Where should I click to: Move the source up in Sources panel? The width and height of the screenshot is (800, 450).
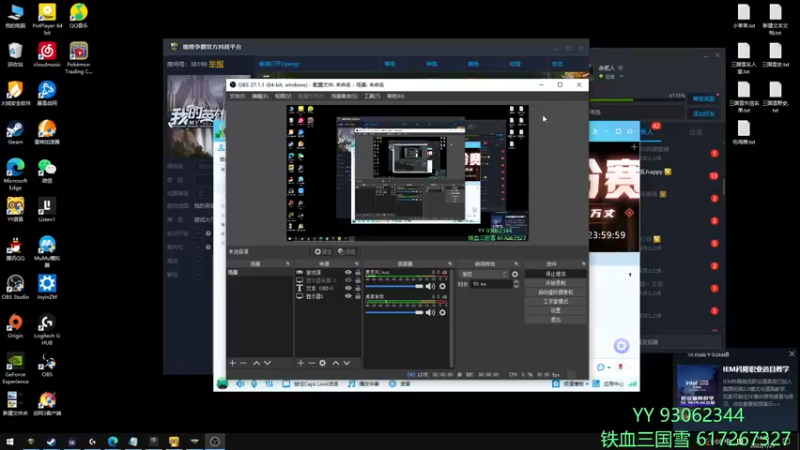(335, 363)
